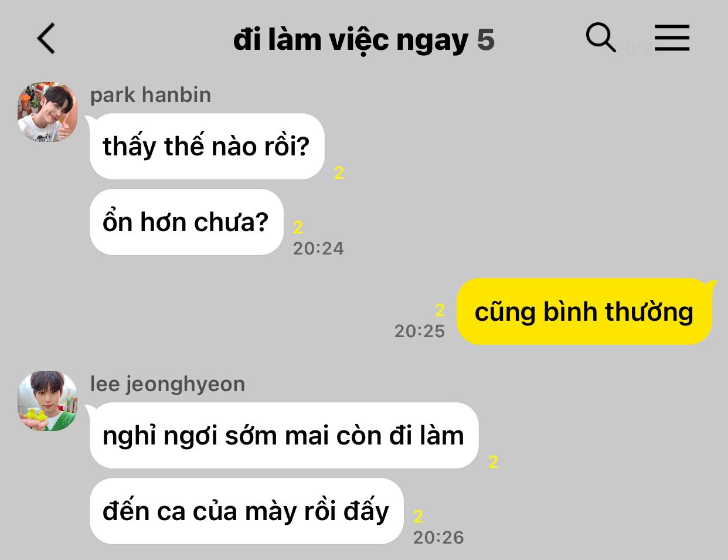The image size is (728, 560).
Task: Select the "ổn hơn chưa?" message bubble
Action: pos(186,222)
